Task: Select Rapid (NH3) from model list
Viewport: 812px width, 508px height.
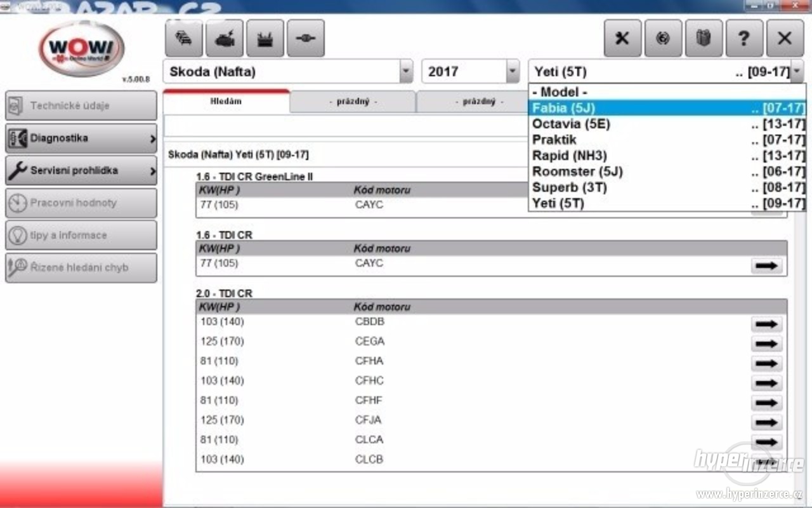Action: 667,156
